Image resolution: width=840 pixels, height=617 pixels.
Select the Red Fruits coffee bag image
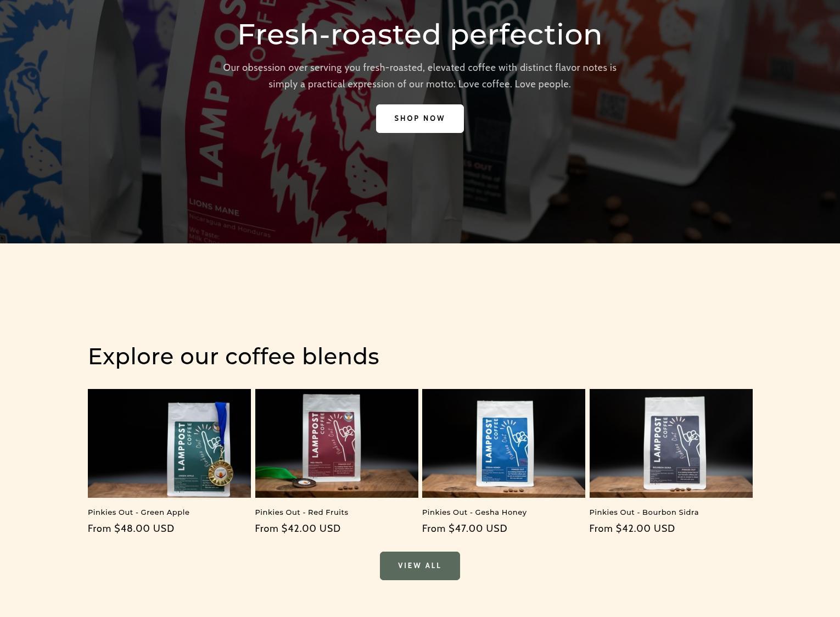pyautogui.click(x=337, y=443)
